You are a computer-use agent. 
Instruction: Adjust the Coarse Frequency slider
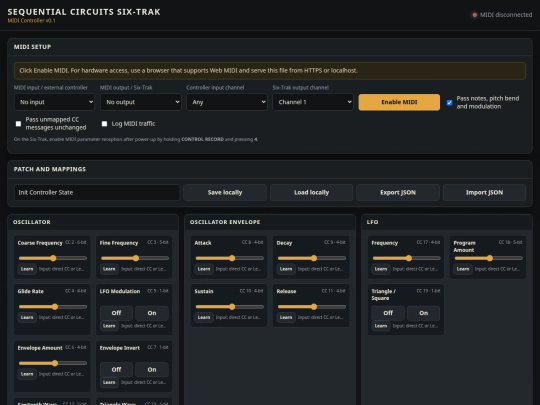pos(53,258)
